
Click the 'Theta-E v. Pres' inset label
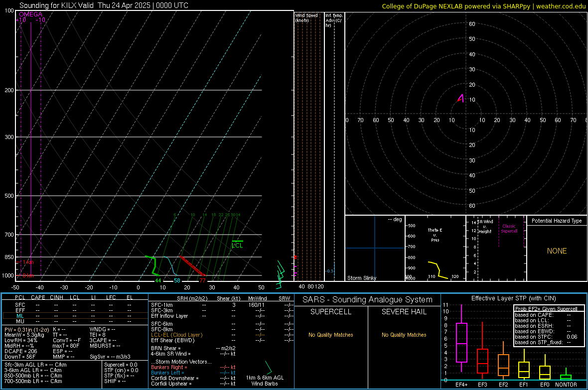(435, 235)
